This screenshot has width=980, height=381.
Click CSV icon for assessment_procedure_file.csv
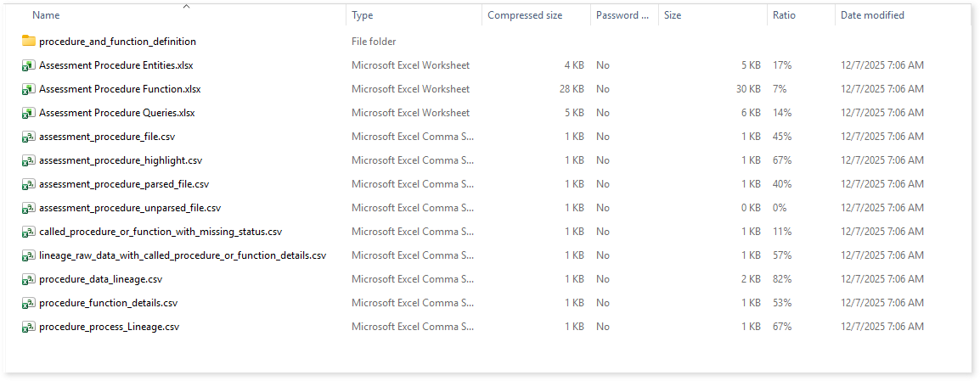(x=28, y=136)
